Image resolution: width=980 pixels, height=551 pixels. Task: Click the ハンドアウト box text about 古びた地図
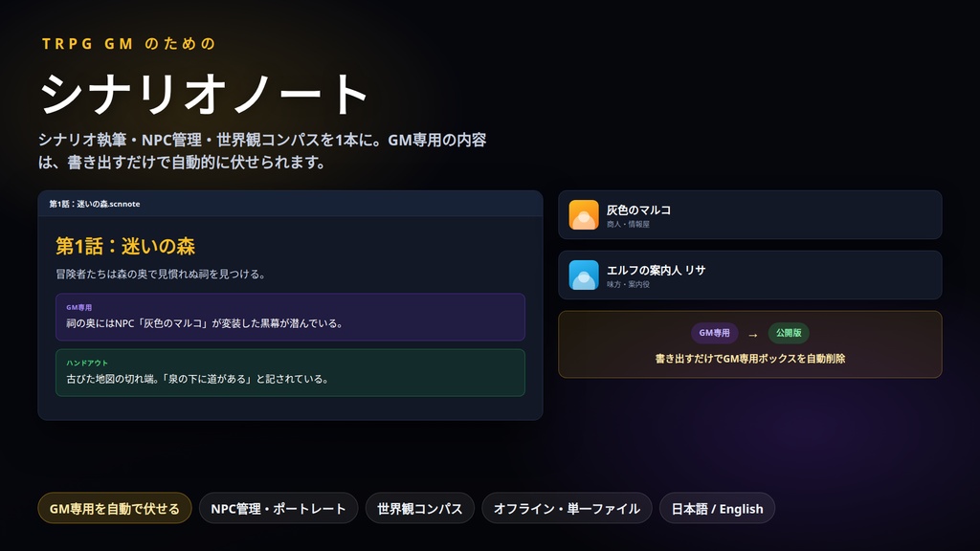[198, 379]
